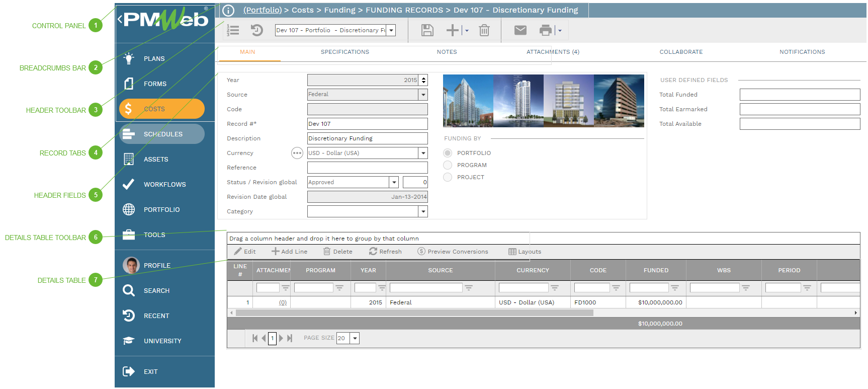Viewport: 868px width, 389px height.
Task: Open the currency ellipsis lookup button
Action: pyautogui.click(x=297, y=153)
